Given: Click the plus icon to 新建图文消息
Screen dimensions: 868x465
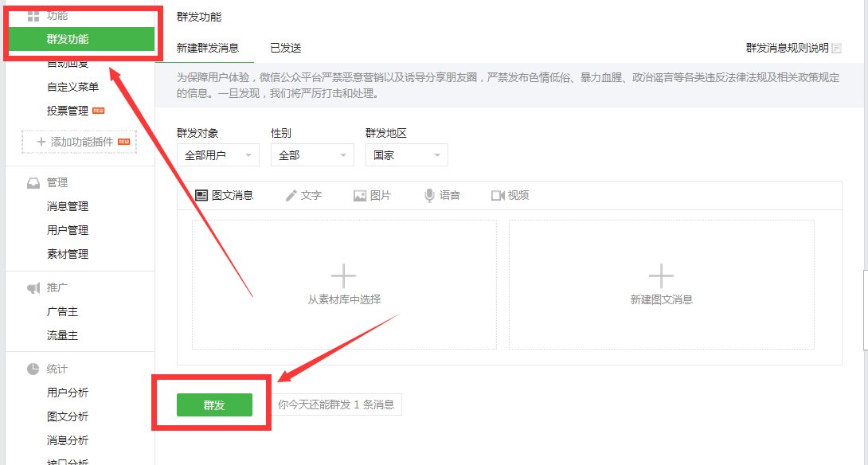Looking at the screenshot, I should (661, 275).
